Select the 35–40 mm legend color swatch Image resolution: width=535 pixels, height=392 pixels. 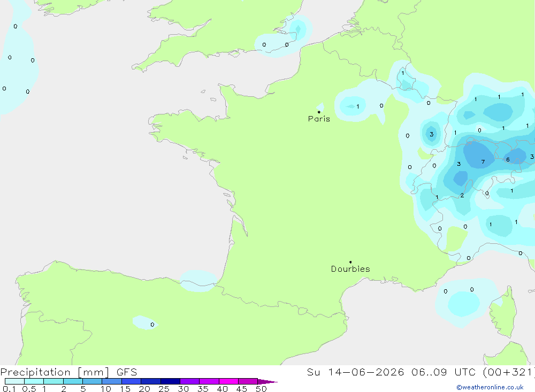coord(209,381)
